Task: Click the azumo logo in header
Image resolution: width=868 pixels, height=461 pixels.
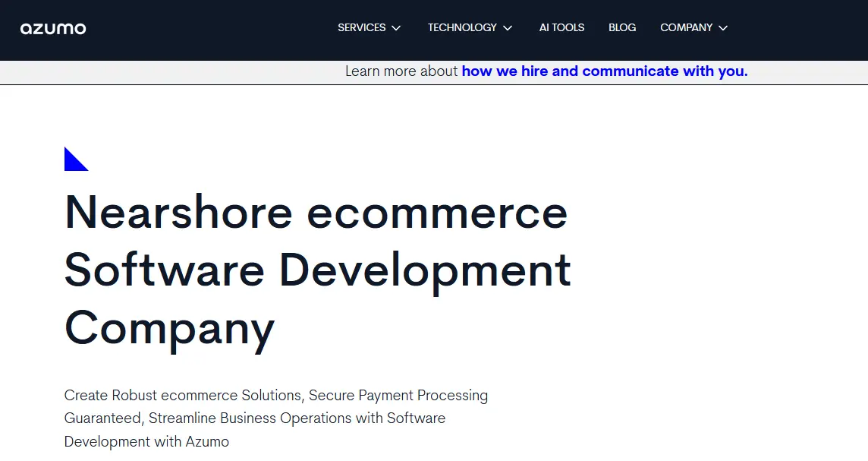Action: (x=53, y=28)
